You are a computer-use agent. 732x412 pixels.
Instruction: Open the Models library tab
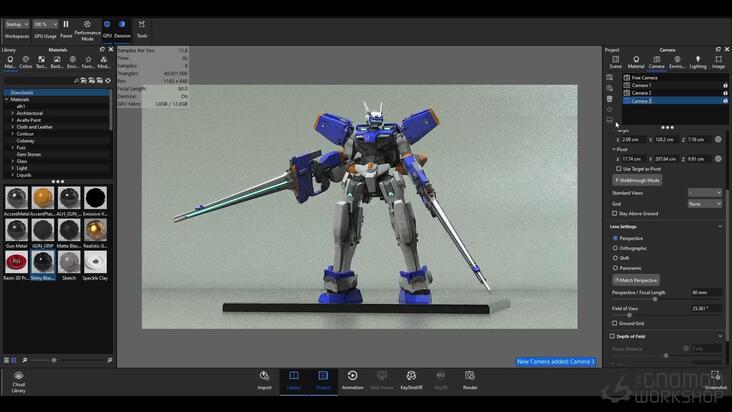pos(104,62)
